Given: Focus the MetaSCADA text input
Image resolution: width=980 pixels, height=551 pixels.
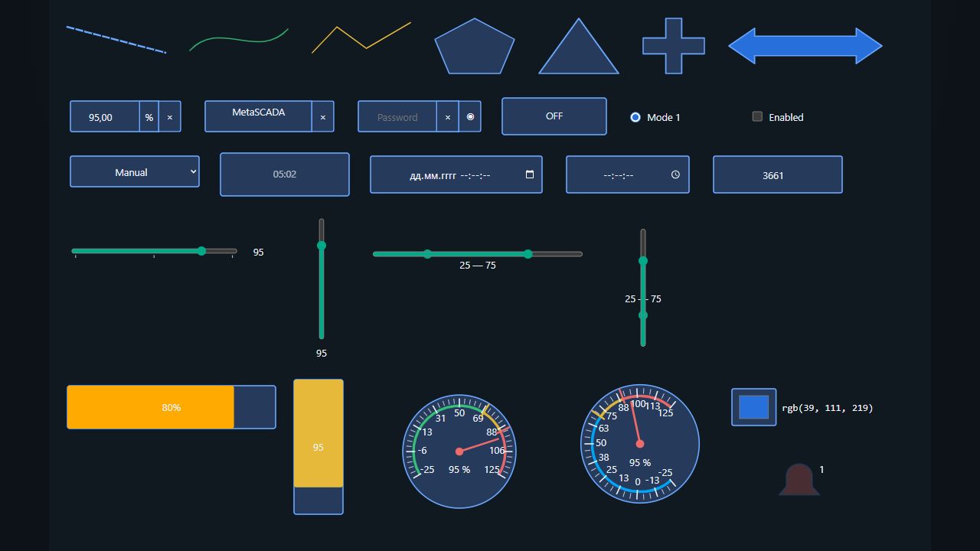Looking at the screenshot, I should [258, 116].
